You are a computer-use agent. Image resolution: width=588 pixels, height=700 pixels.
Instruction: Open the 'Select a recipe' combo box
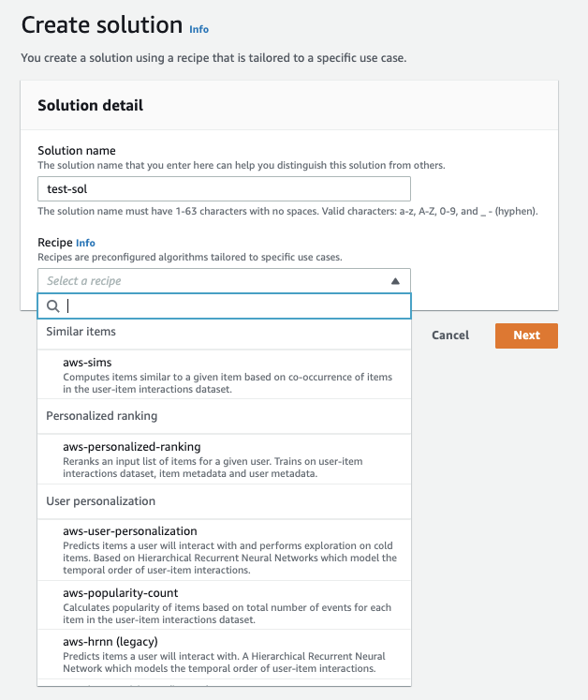[215, 281]
